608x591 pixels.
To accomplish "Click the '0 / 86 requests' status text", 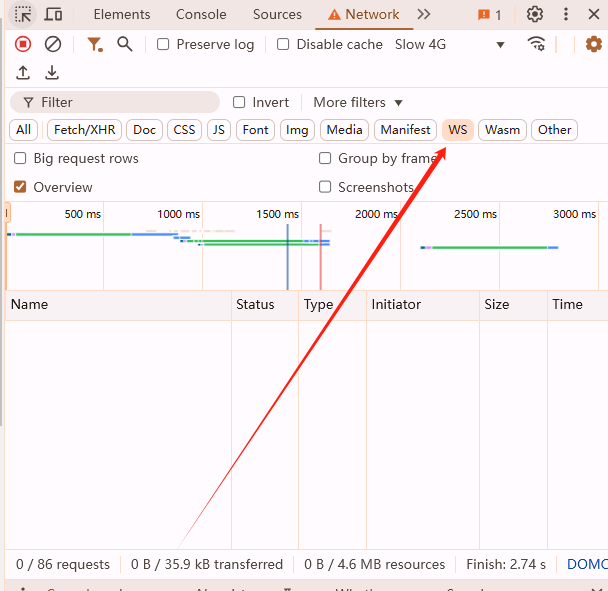I will pos(63,565).
